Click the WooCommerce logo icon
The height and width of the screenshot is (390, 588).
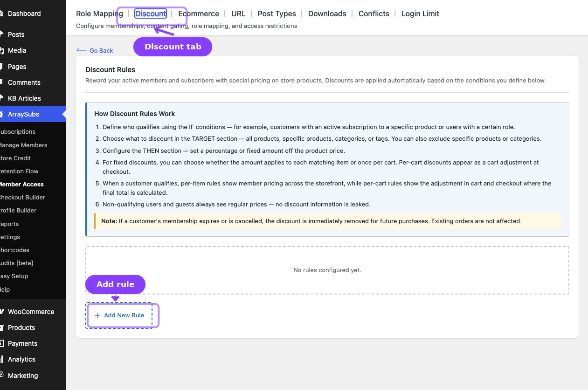coord(2,312)
